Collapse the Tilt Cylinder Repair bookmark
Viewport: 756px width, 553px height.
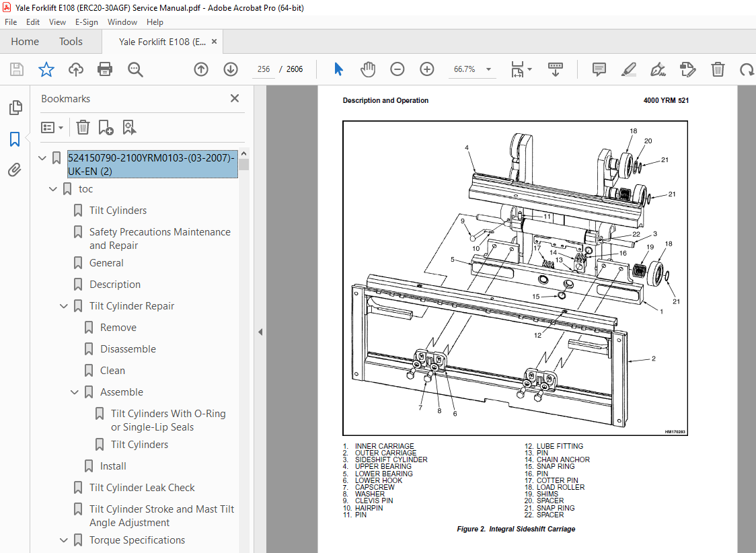[64, 306]
